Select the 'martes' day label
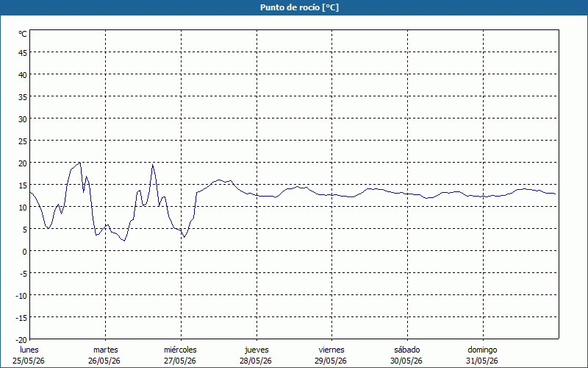 [x=106, y=350]
